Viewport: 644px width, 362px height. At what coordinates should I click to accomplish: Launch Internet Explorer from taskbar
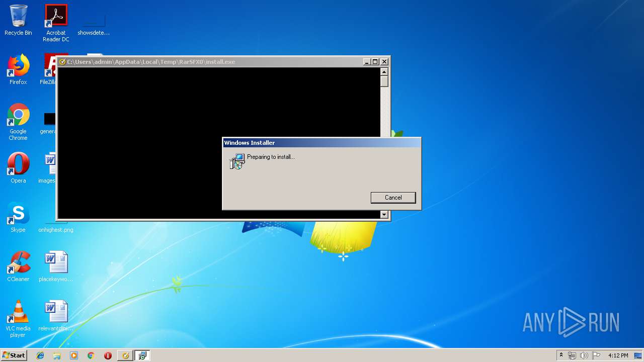[40, 355]
